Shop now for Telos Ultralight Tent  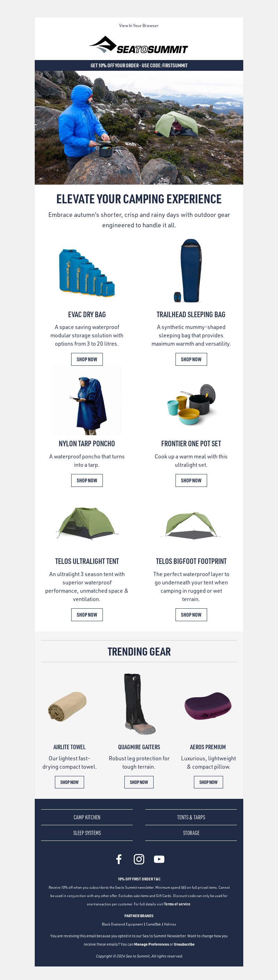tap(87, 614)
